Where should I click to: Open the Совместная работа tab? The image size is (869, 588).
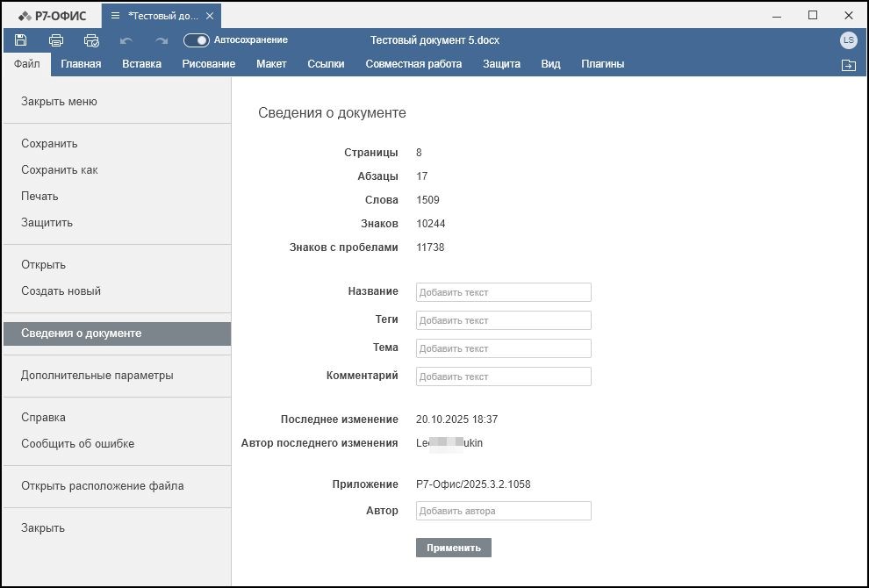413,64
